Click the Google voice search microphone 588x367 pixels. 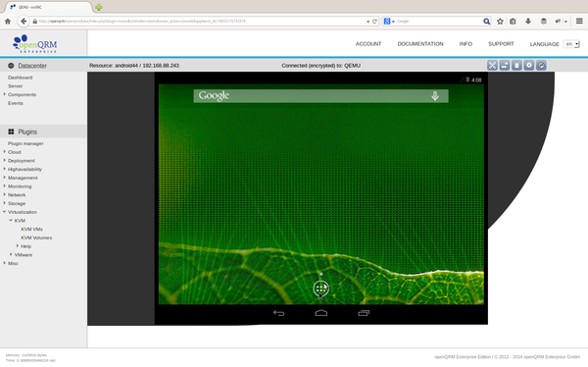[435, 96]
